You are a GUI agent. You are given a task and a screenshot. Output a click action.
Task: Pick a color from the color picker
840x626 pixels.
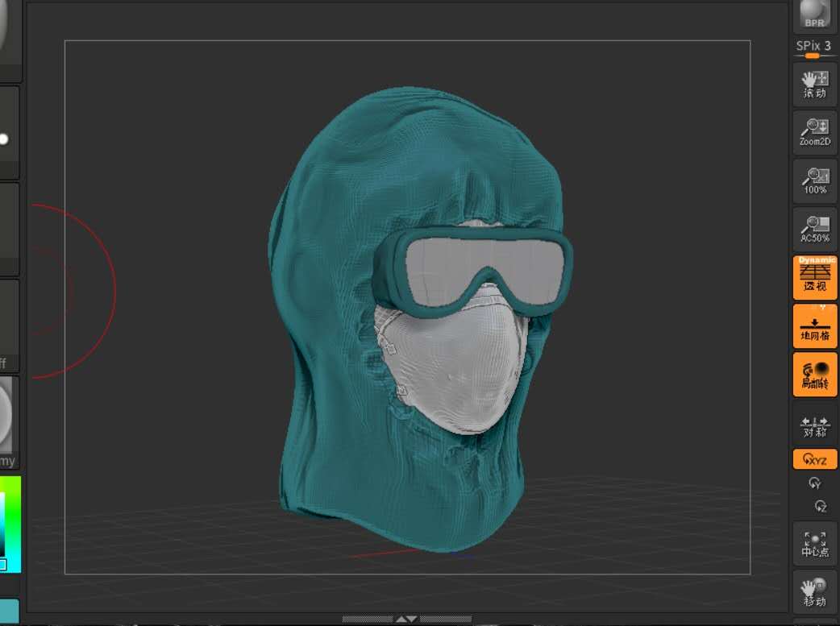pos(10,524)
